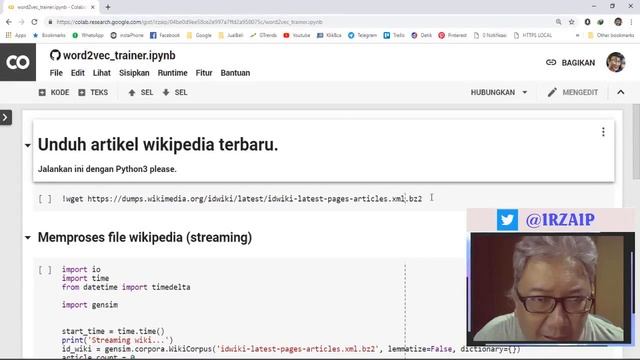640x360 pixels.
Task: Click the address bar URL field
Action: point(302,22)
